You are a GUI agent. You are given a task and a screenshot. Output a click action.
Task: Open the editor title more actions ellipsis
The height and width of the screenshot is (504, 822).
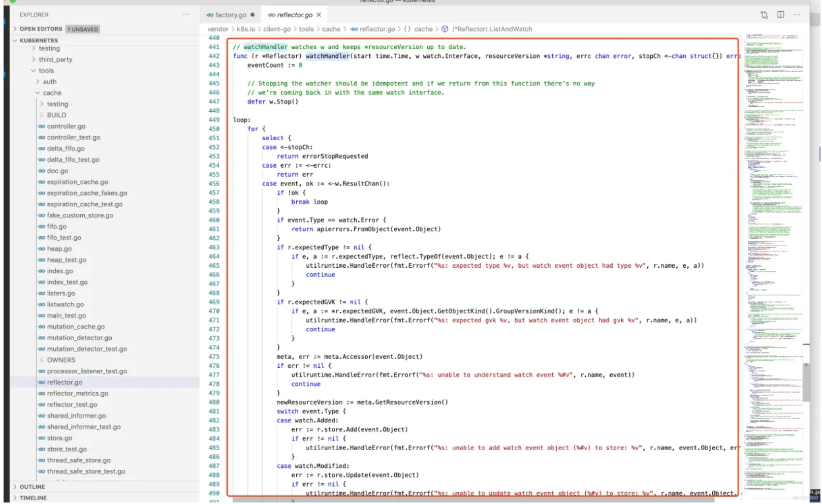tap(797, 15)
